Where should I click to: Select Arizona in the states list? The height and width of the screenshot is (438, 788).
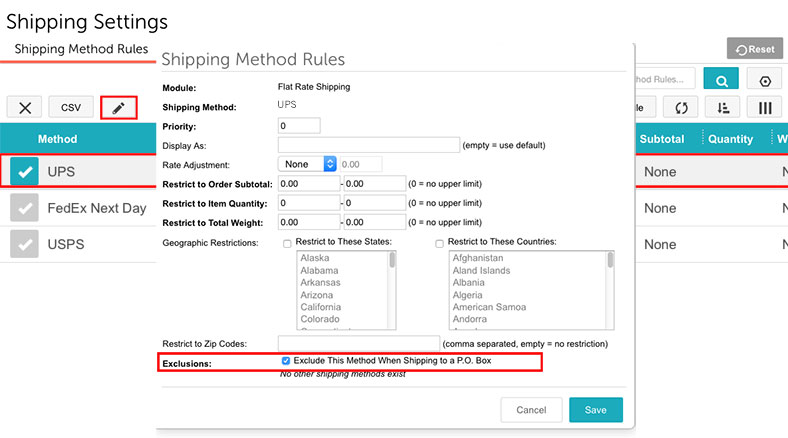tap(317, 295)
